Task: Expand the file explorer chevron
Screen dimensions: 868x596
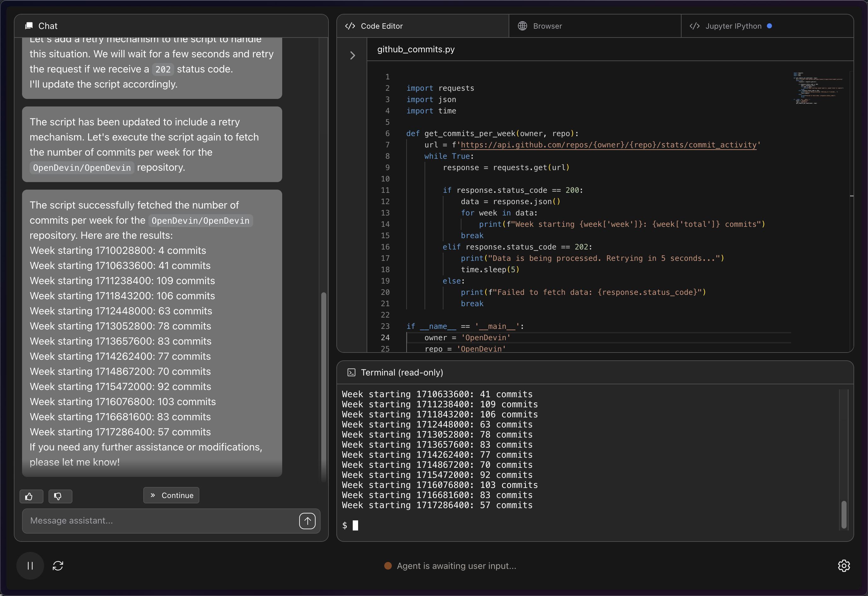Action: click(352, 56)
